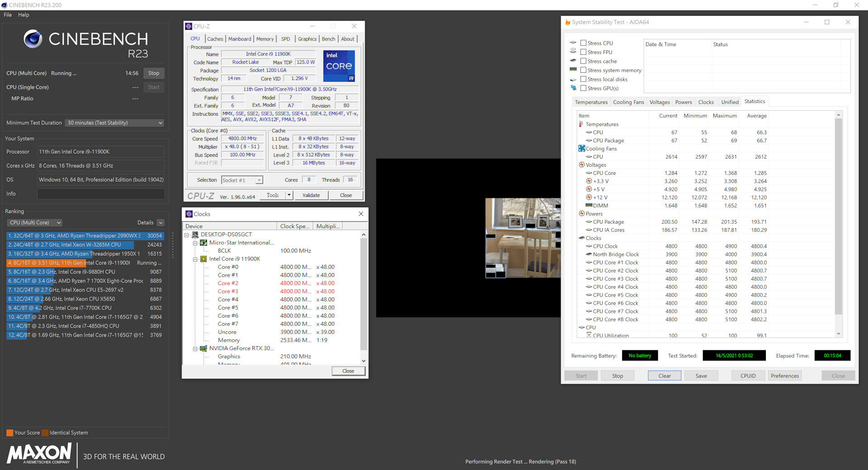Screen dimensions: 868x470
Task: Click the Intel Core i9 11900K chip icon in tree
Action: 204,259
